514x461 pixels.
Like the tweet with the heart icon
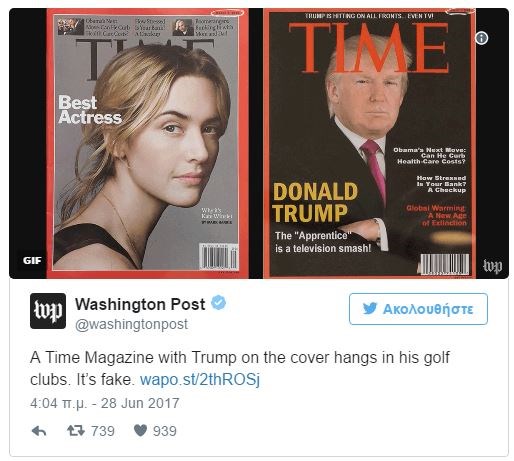pyautogui.click(x=140, y=430)
